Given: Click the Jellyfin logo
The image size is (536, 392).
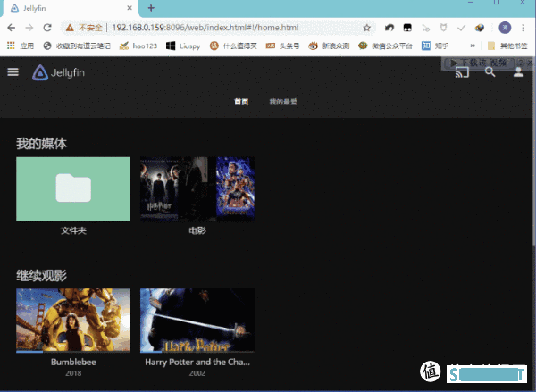Looking at the screenshot, I should (58, 72).
